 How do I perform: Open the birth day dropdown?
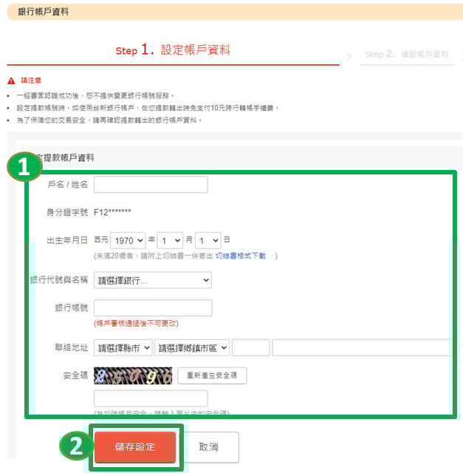point(208,240)
